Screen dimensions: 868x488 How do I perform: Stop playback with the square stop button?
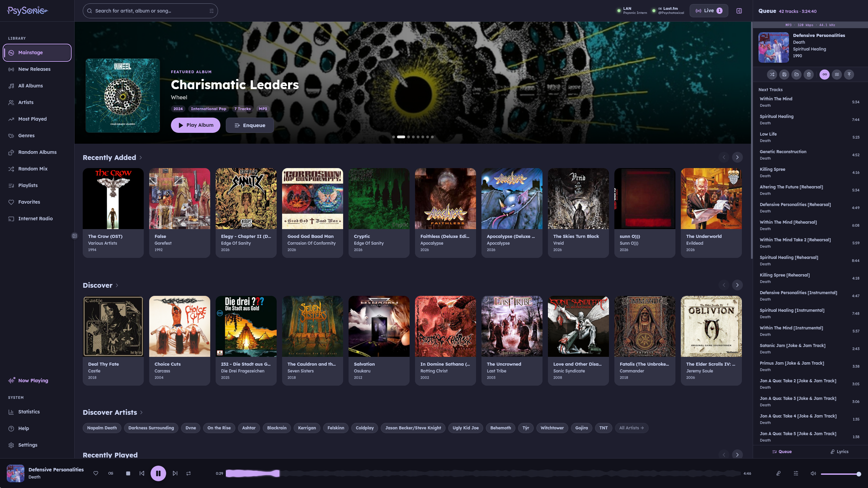[x=128, y=473]
